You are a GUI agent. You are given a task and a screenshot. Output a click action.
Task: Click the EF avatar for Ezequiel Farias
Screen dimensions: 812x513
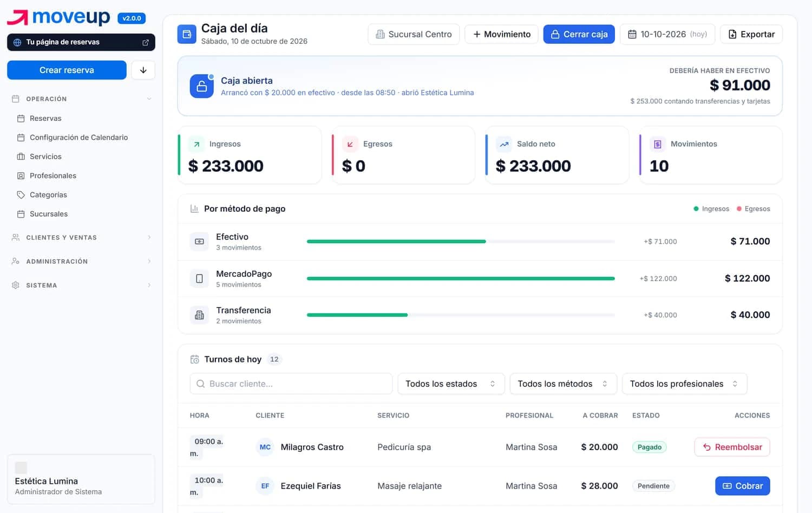265,486
